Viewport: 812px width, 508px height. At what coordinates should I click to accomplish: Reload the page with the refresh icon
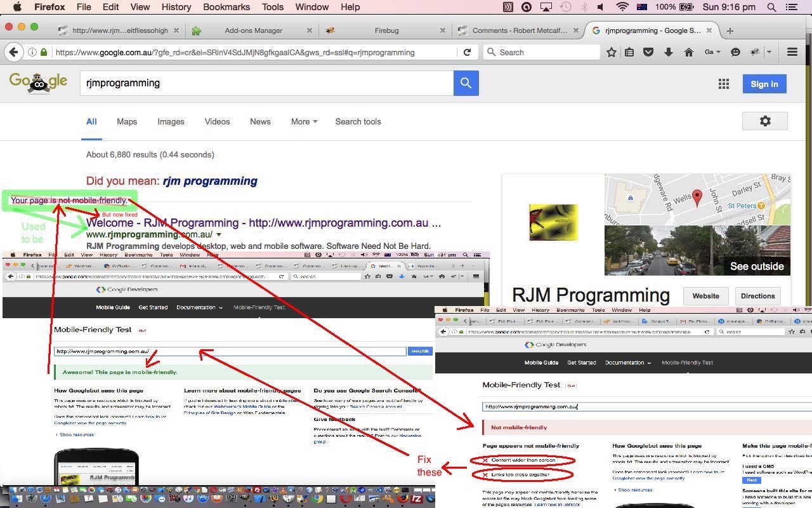[x=468, y=52]
